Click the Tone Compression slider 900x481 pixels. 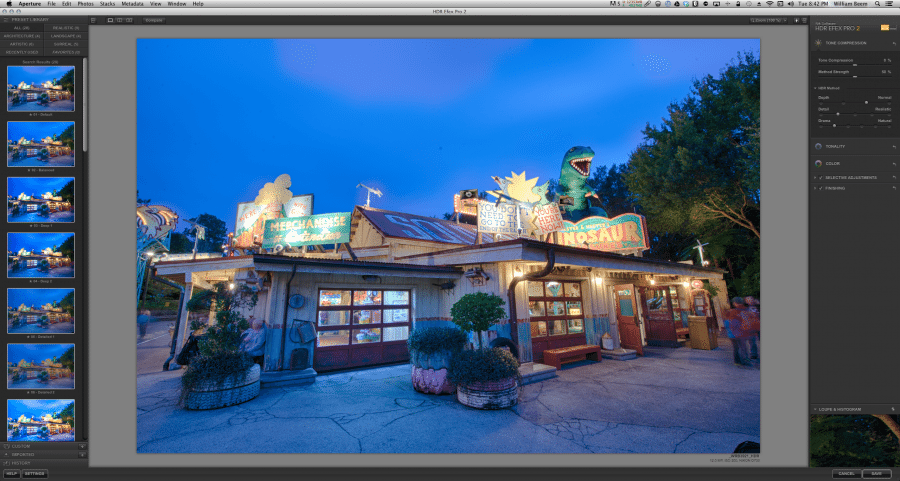(854, 64)
